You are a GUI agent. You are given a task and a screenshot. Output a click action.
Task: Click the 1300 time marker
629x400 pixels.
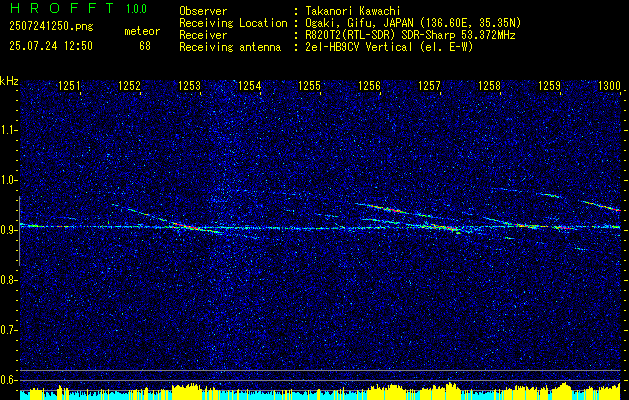(x=609, y=85)
